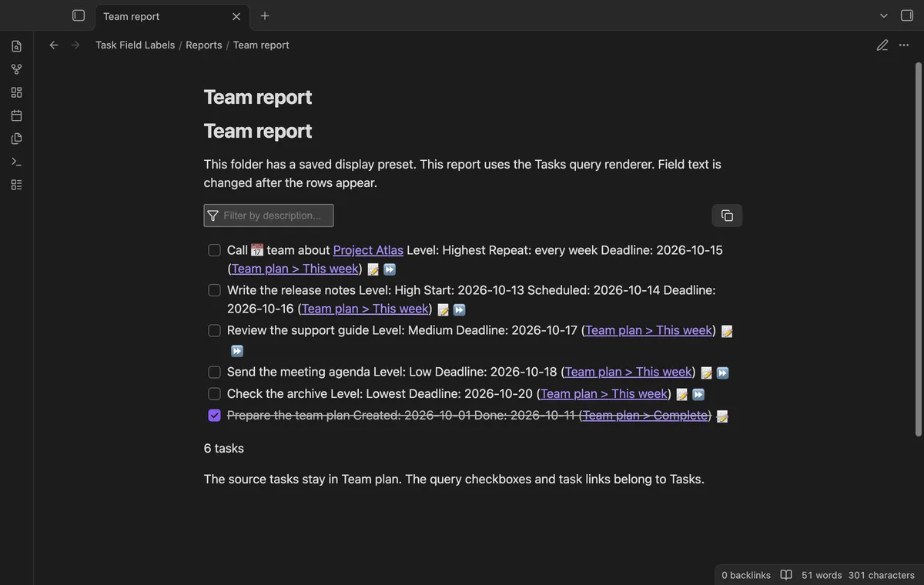The width and height of the screenshot is (924, 585).
Task: Follow Team plan link in release notes row
Action: (x=365, y=309)
